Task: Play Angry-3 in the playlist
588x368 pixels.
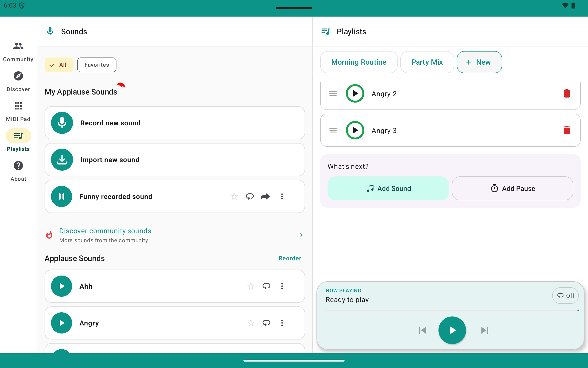Action: 355,130
